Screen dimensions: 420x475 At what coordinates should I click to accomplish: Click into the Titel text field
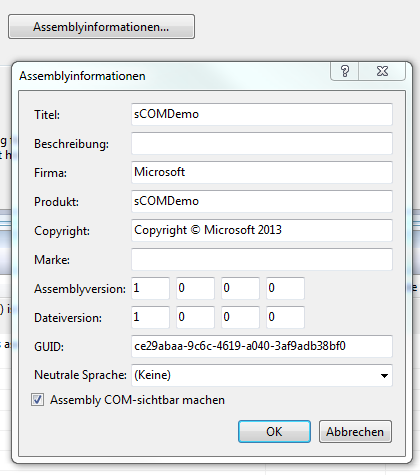point(262,114)
